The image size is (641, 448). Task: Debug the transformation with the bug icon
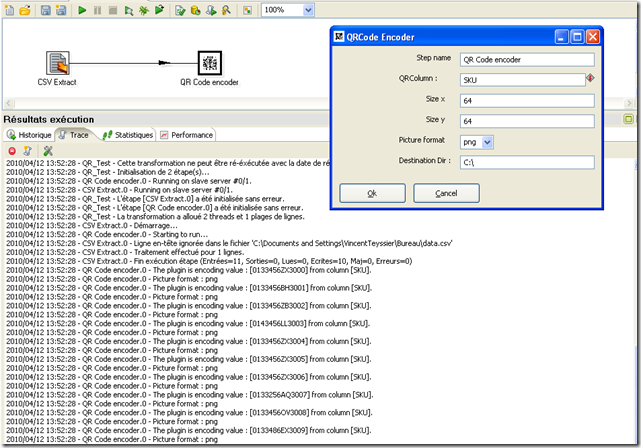[x=143, y=10]
